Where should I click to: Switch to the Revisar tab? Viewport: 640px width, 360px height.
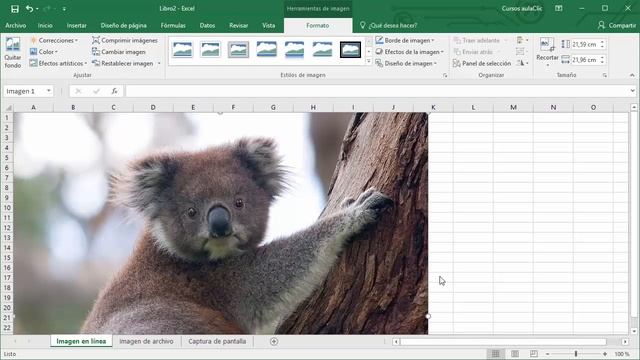click(238, 25)
